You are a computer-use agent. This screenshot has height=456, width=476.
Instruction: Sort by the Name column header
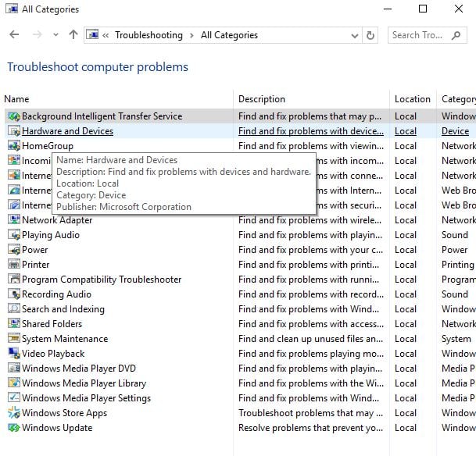pos(16,99)
